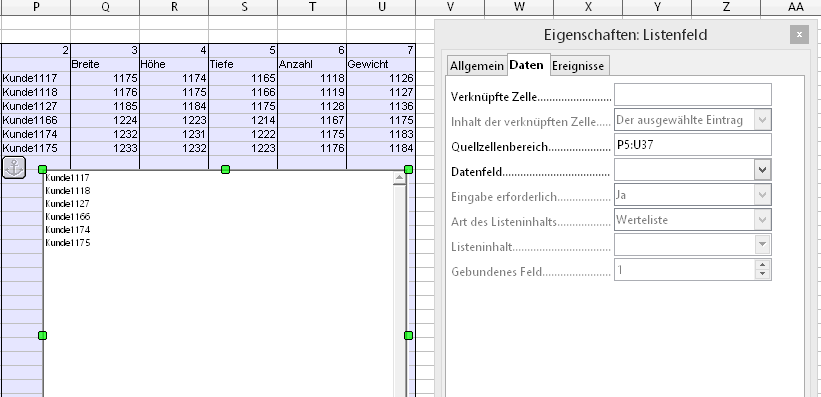Screen dimensions: 821x397
Task: Click the top-right green resize handle
Action: point(408,169)
